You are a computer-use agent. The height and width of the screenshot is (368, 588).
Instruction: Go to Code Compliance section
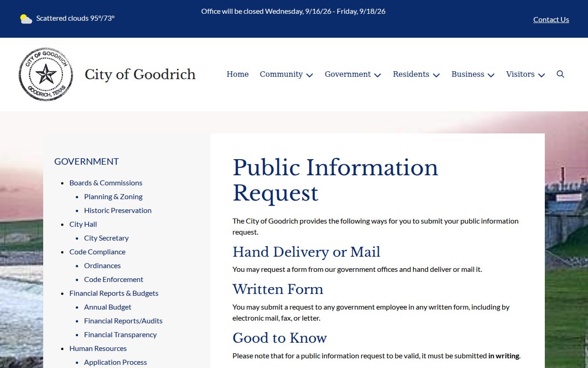97,252
